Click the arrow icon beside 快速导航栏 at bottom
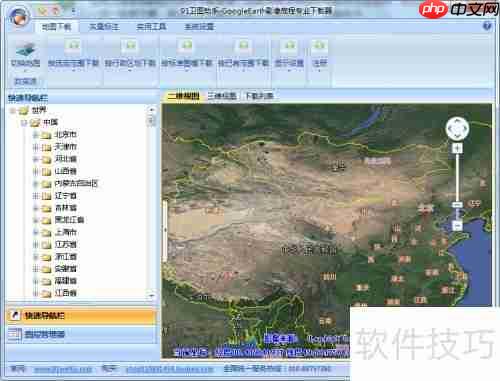 click(x=15, y=315)
